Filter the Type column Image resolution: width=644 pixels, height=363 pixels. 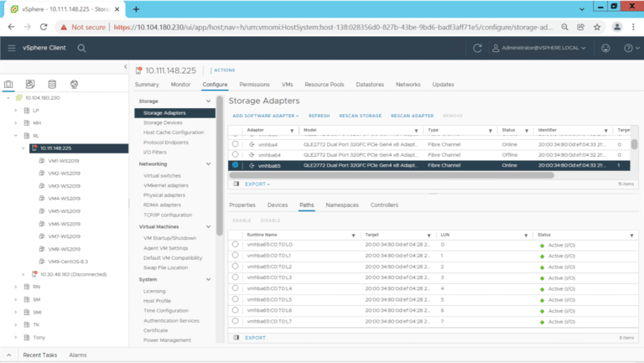click(491, 131)
